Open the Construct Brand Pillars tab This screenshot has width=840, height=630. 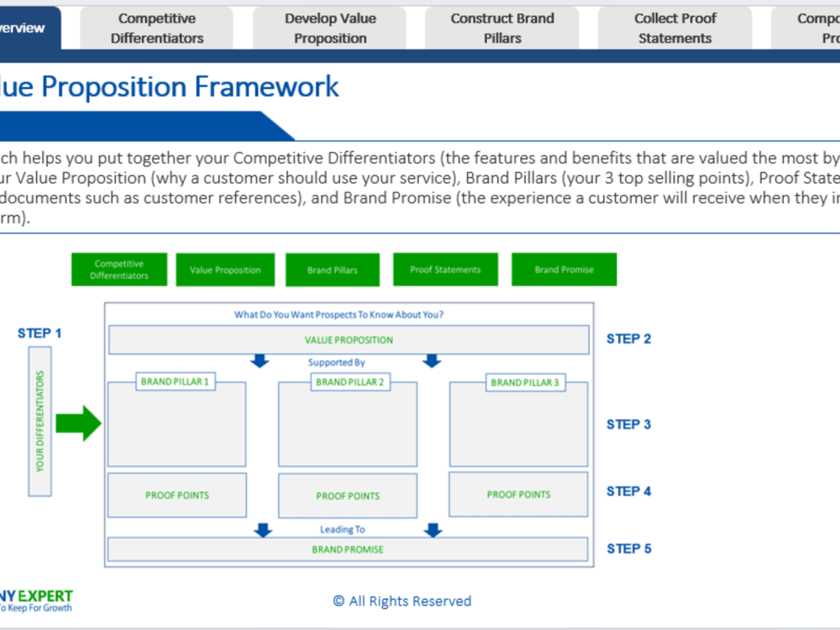[x=502, y=27]
